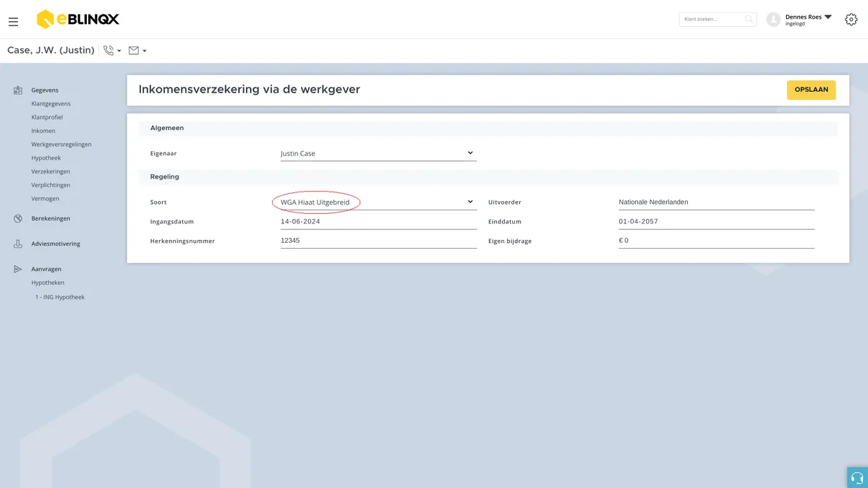Expand the email options arrow
868x488 pixels.
click(x=145, y=51)
